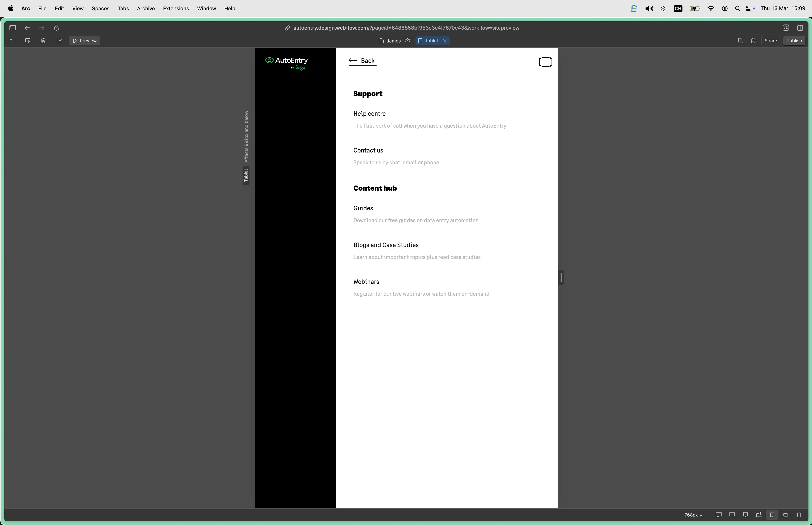Open Arc site controls icon
This screenshot has height=525, width=812.
(x=786, y=28)
